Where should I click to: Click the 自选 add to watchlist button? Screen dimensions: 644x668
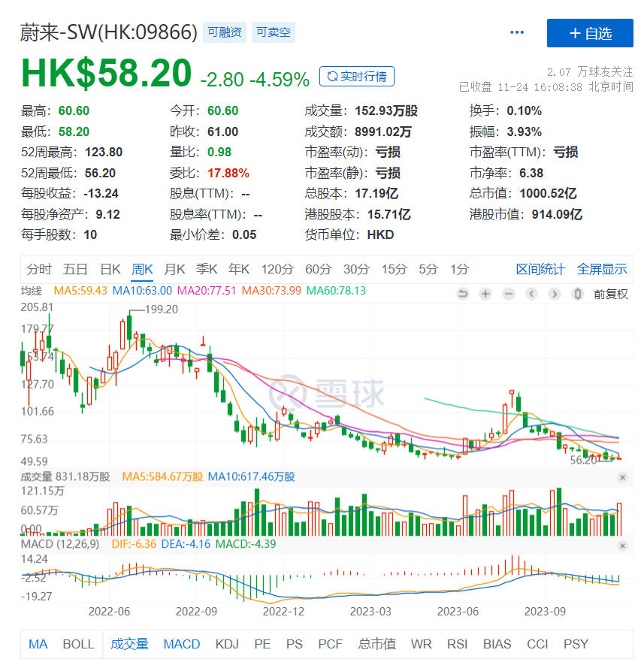590,33
